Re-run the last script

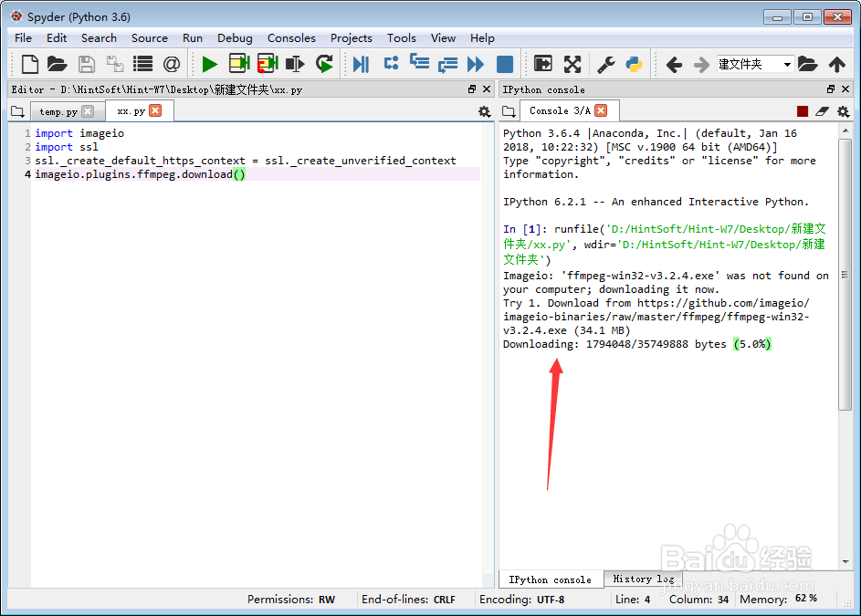pos(324,64)
